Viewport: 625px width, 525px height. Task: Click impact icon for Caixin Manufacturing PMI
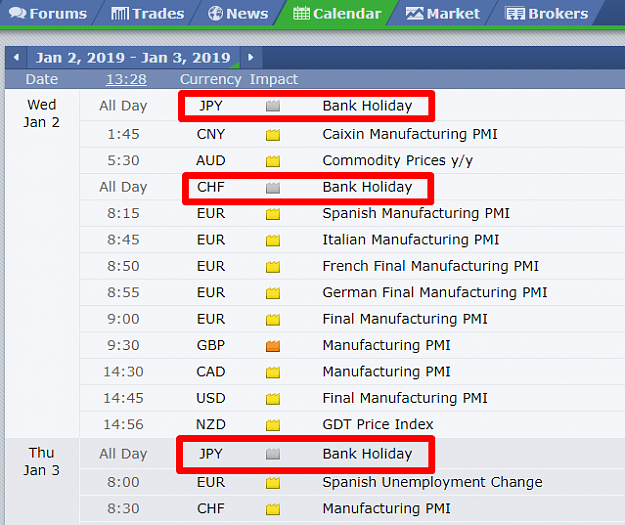273,135
